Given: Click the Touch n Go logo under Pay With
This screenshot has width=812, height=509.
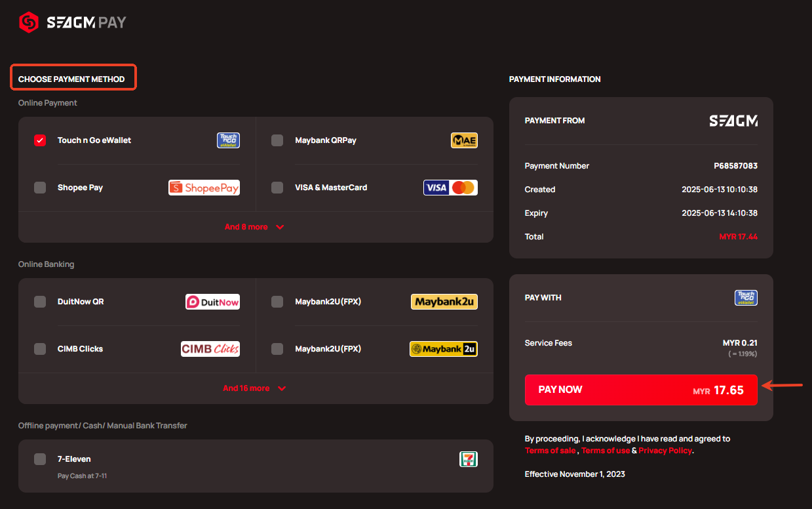Looking at the screenshot, I should 746,298.
